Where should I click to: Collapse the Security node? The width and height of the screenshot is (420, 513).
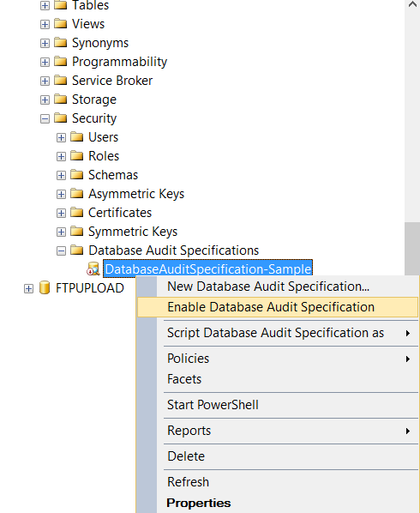(45, 118)
